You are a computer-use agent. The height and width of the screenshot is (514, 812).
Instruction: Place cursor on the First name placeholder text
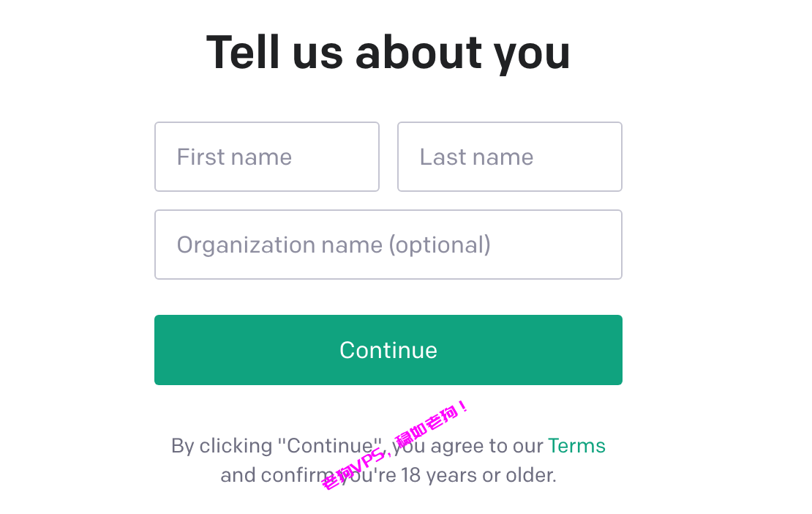235,157
